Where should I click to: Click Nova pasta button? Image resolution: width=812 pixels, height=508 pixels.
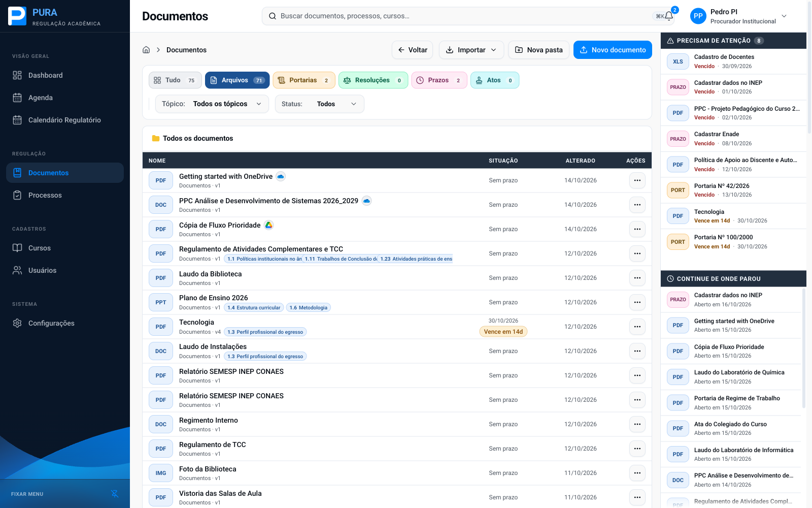click(538, 50)
